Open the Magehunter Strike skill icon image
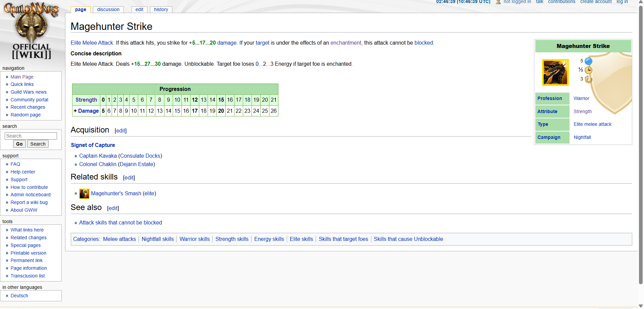 click(x=555, y=72)
